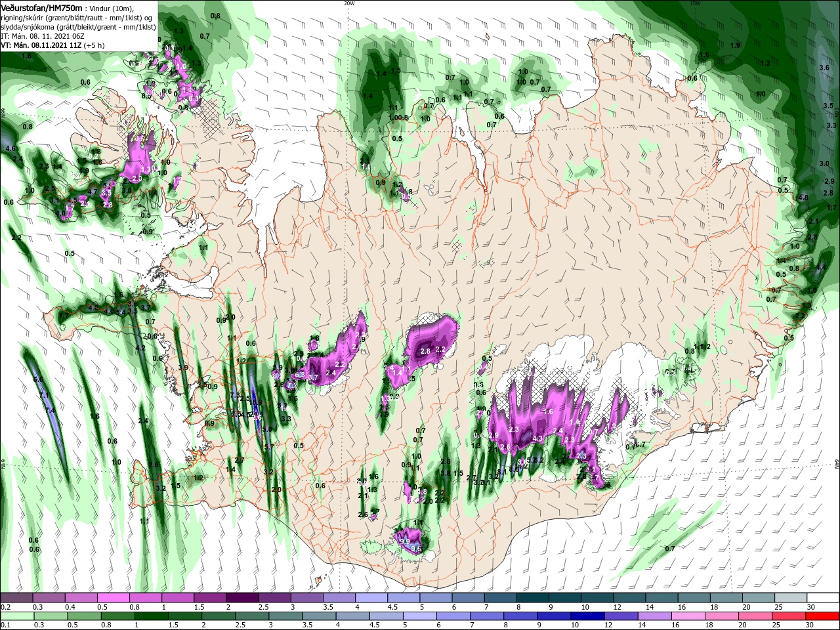This screenshot has width=840, height=630.
Task: Click the '0.1' label in the lower legend row
Action: [5, 625]
